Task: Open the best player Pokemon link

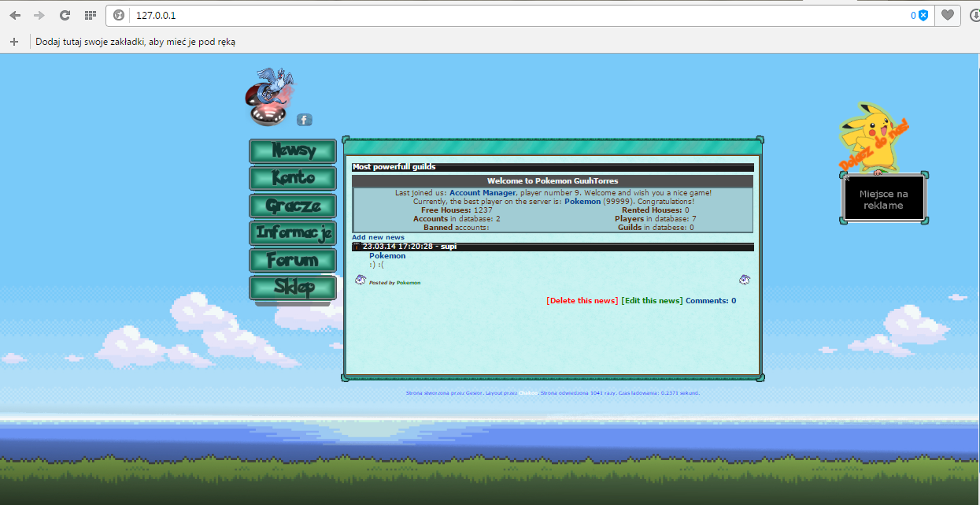Action: point(582,202)
